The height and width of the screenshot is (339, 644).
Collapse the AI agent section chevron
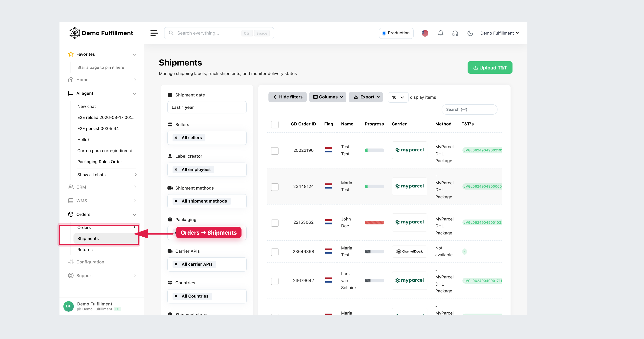point(134,93)
